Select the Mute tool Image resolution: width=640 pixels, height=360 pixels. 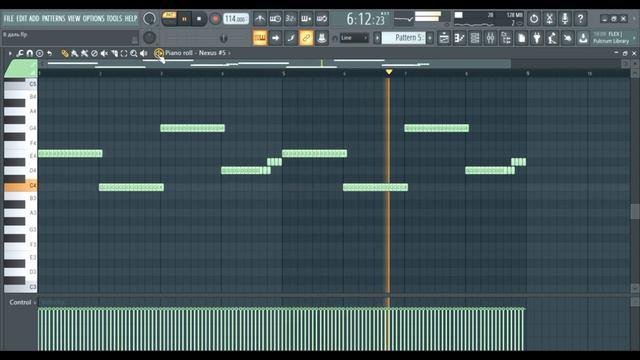pos(104,53)
